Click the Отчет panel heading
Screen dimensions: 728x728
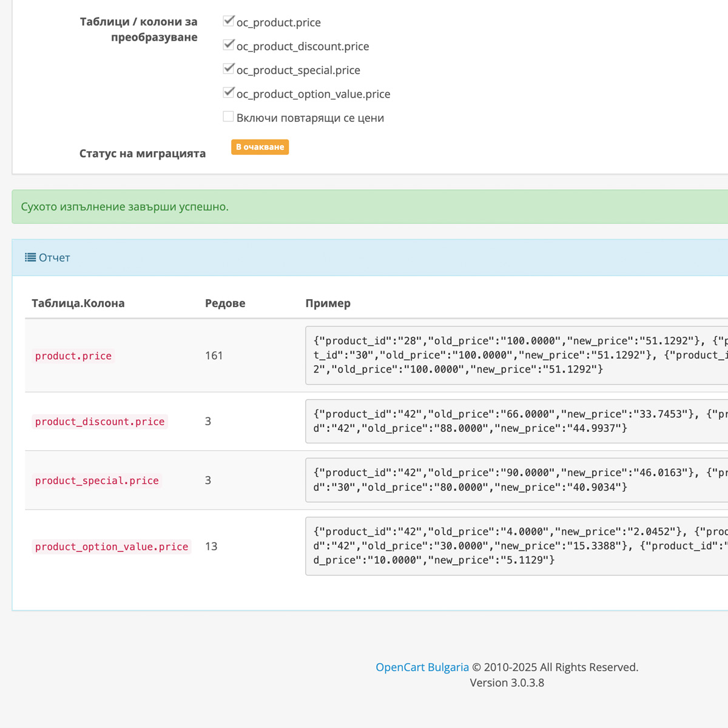click(x=55, y=258)
